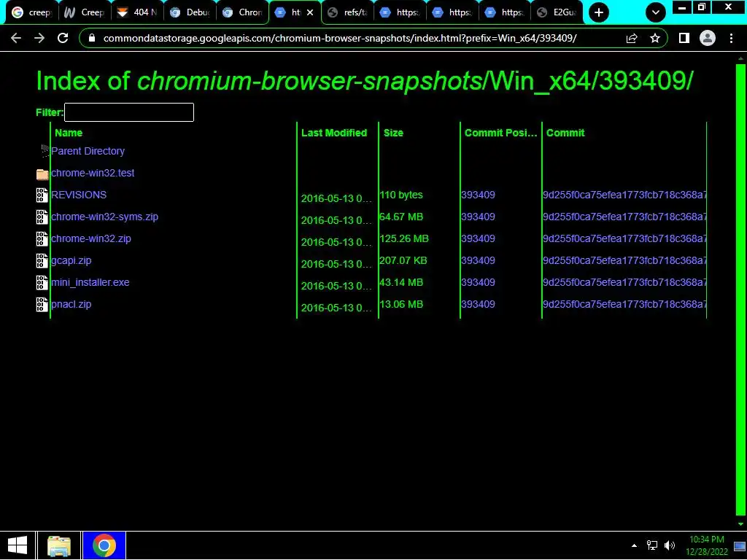Select the '110 bytes' size cell
747x560 pixels.
[x=401, y=195]
